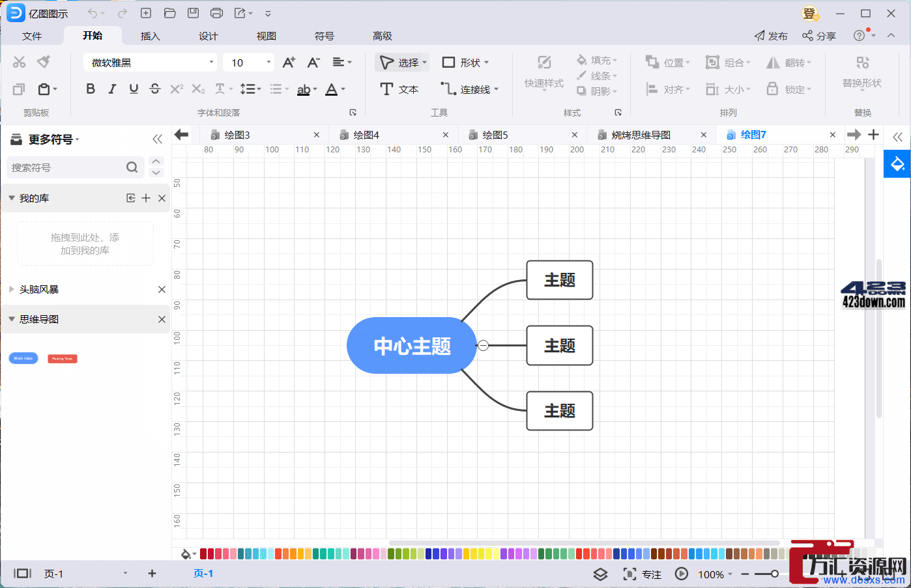Close the Mind Map library
Image resolution: width=911 pixels, height=588 pixels.
[162, 319]
